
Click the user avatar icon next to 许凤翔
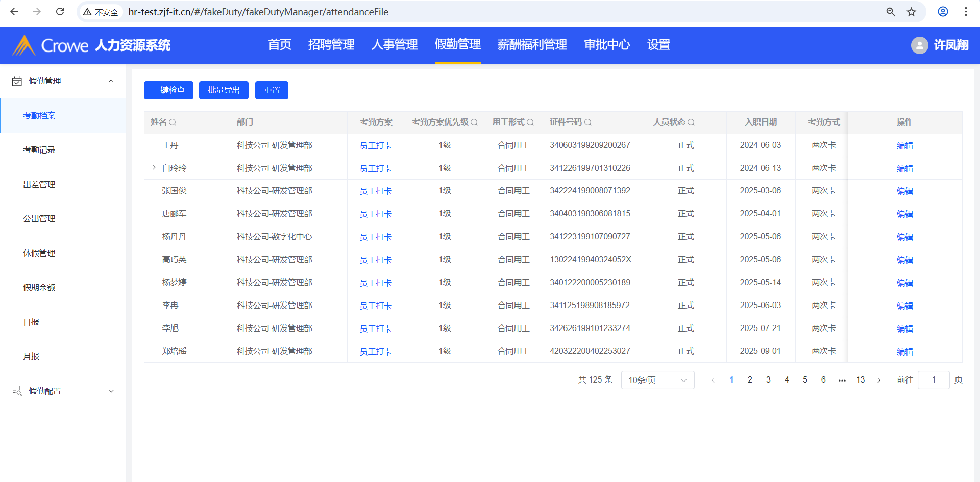click(919, 45)
